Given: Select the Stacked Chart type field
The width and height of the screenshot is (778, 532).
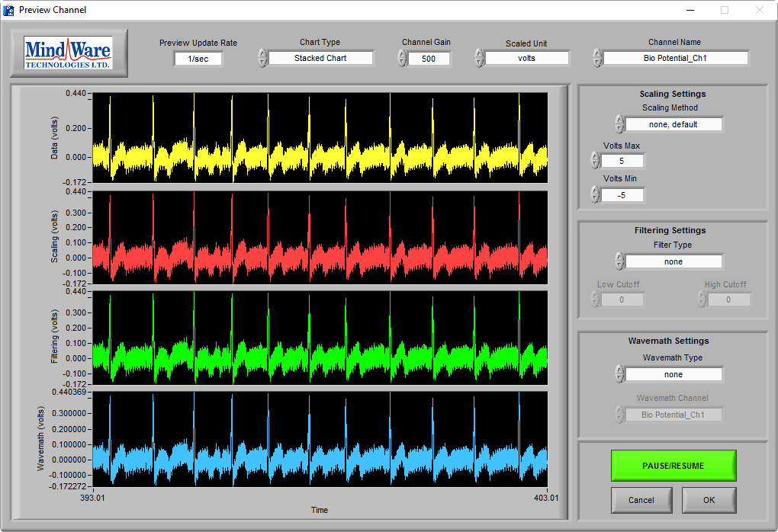Looking at the screenshot, I should (320, 58).
